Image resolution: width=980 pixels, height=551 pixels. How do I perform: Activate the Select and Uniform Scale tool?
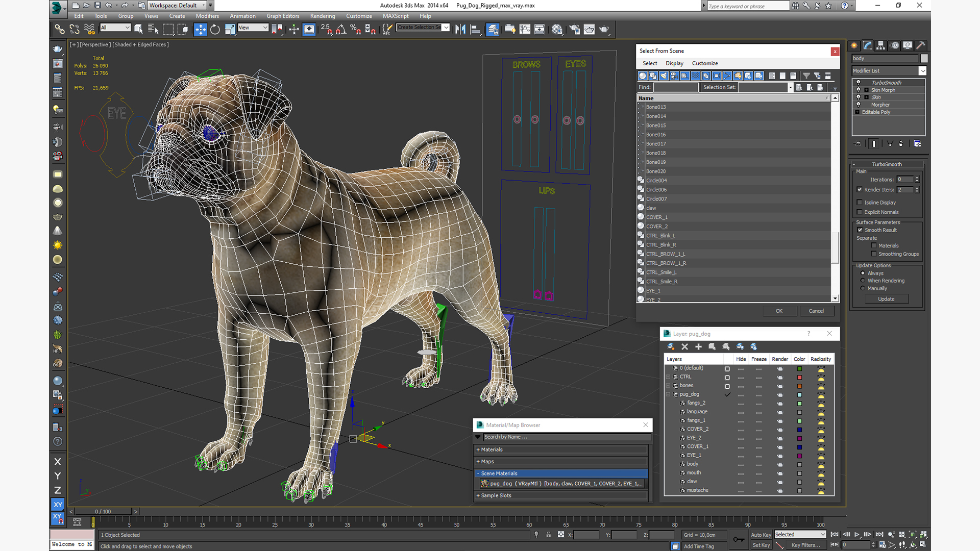230,30
